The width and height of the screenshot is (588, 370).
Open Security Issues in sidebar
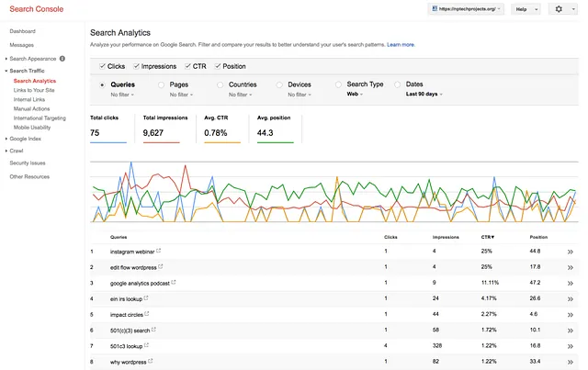(28, 163)
